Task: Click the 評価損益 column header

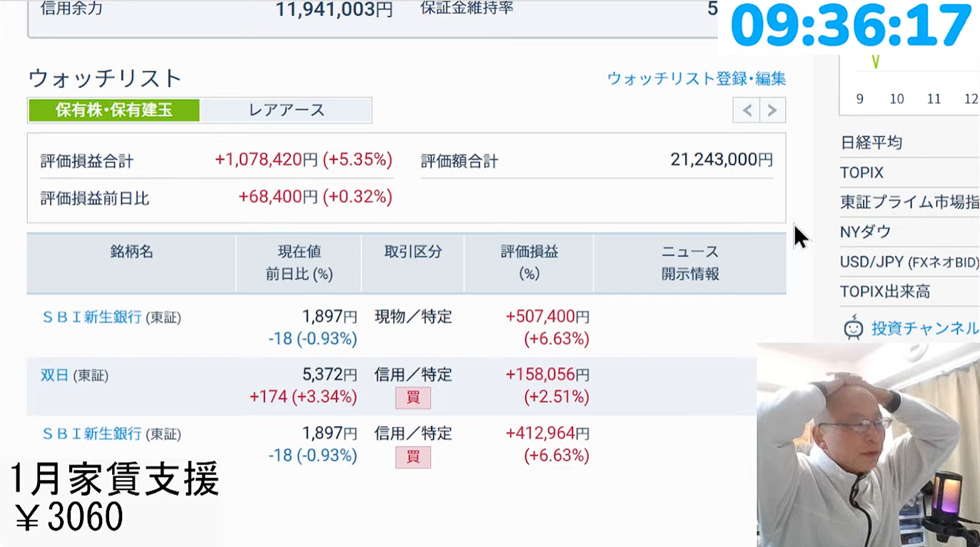Action: 529,262
